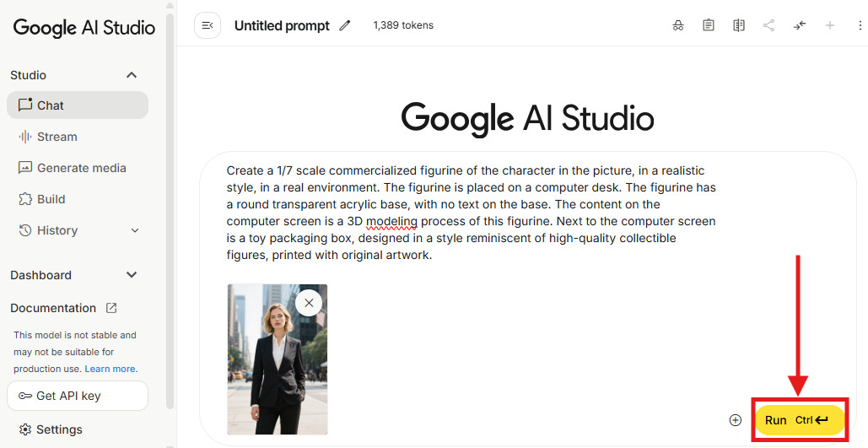The width and height of the screenshot is (868, 448).
Task: Click the Run button
Action: click(798, 420)
